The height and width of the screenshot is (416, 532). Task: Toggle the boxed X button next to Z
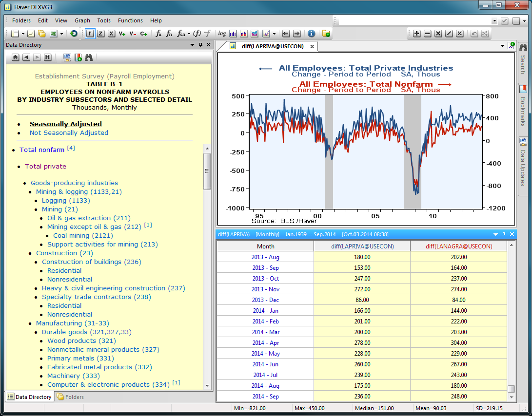[x=111, y=34]
